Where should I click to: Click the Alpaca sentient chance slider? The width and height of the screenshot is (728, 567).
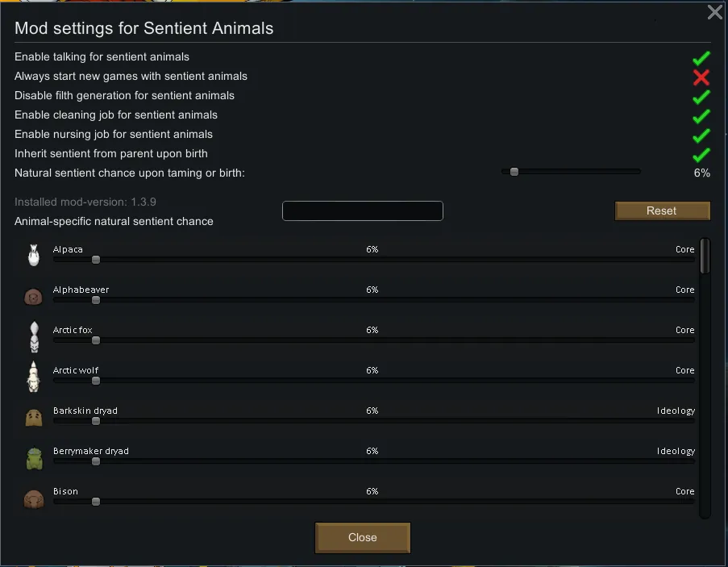(373, 260)
